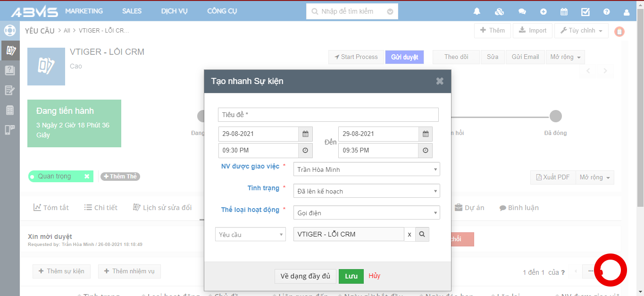This screenshot has width=644, height=296.
Task: Open the SALES menu
Action: (132, 11)
